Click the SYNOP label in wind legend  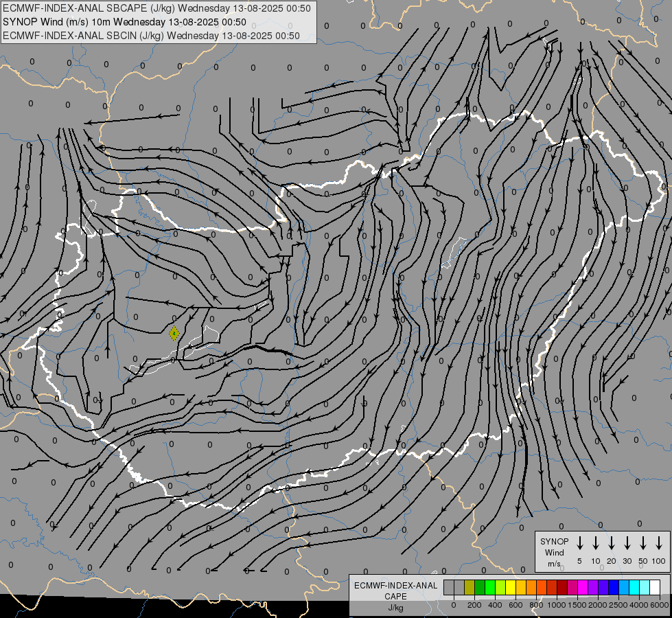[554, 541]
